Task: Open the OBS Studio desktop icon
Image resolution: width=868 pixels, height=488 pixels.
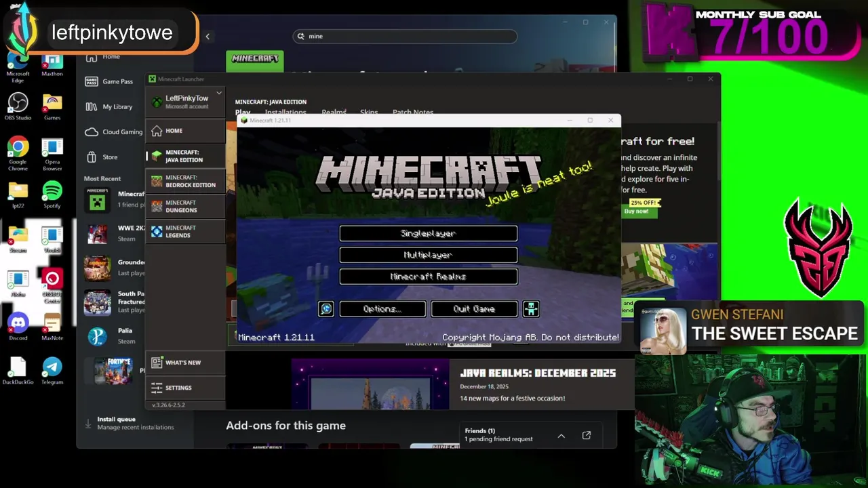Action: click(x=18, y=106)
